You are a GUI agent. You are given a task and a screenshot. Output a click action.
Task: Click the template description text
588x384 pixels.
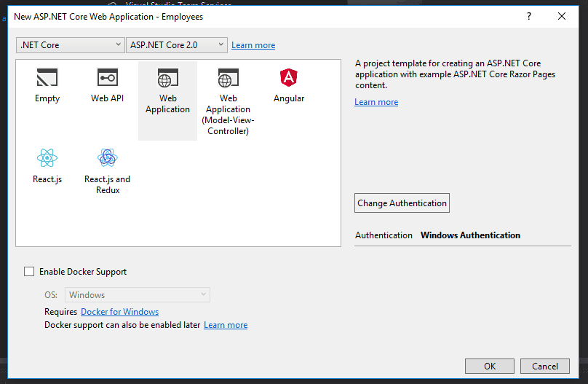[x=456, y=74]
